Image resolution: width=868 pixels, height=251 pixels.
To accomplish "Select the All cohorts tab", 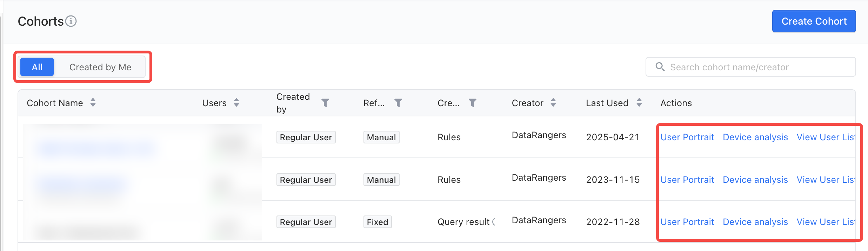I will [x=37, y=67].
